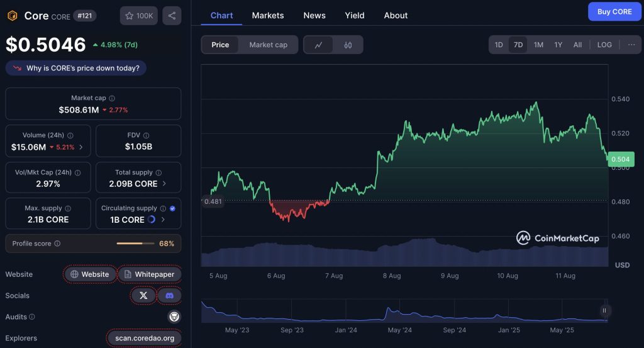Select the 7D time range
644x348 pixels.
(x=518, y=45)
